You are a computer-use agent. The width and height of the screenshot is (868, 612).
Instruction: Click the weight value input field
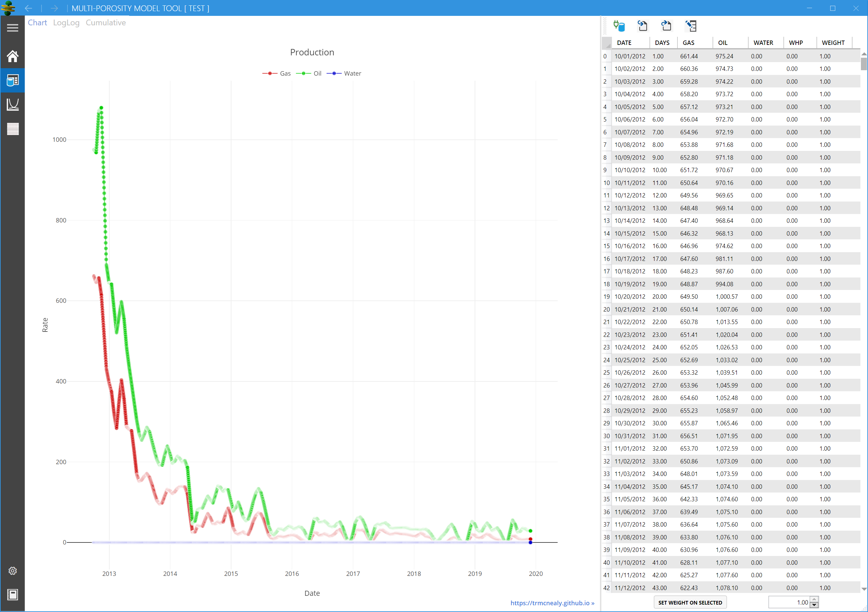(x=789, y=602)
